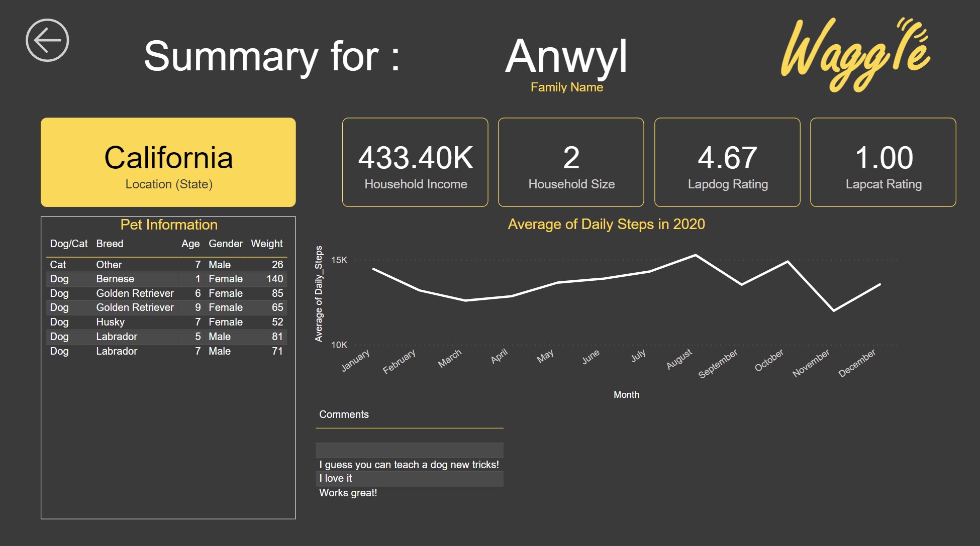Sort pet table by Weight column
Screen dimensions: 980x546
click(x=267, y=243)
